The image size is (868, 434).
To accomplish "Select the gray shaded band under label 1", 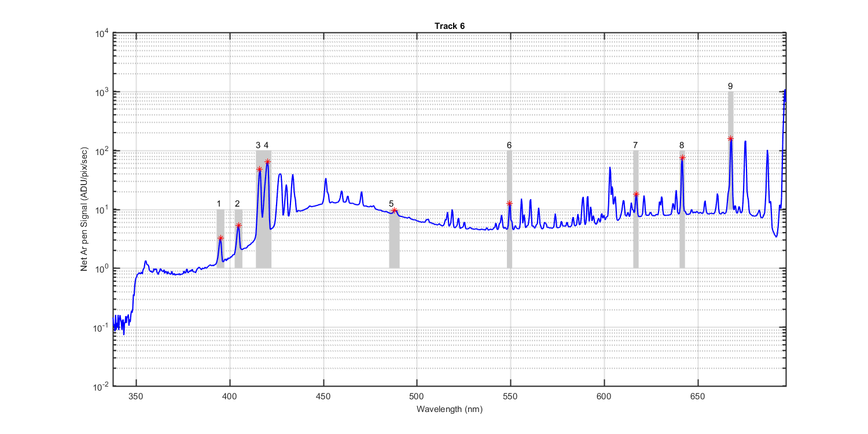I will tap(220, 239).
